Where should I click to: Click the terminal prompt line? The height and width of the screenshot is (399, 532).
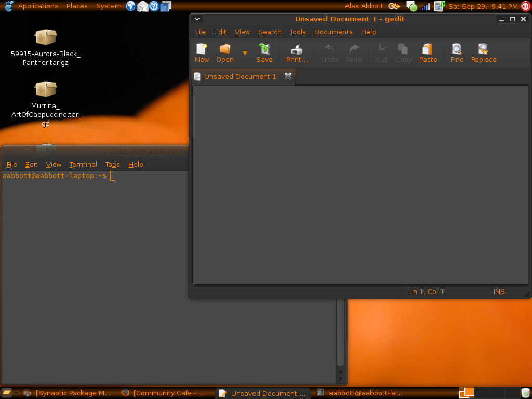(59, 176)
